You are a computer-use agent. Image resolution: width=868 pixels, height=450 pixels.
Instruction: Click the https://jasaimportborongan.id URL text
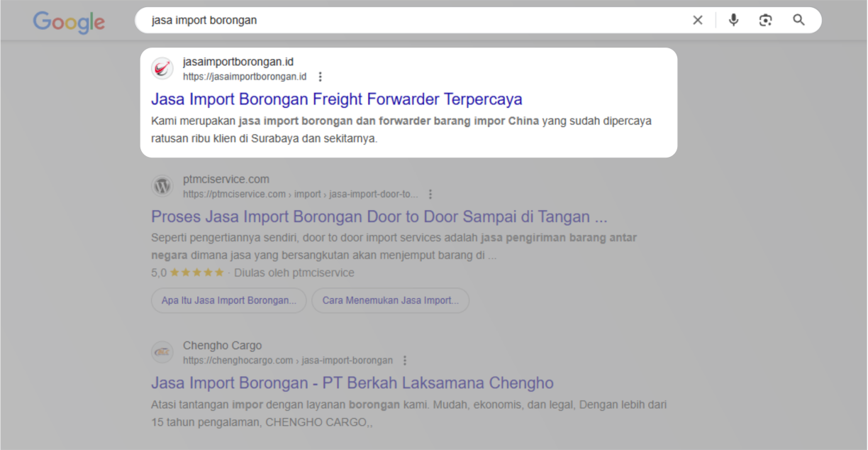coord(244,77)
